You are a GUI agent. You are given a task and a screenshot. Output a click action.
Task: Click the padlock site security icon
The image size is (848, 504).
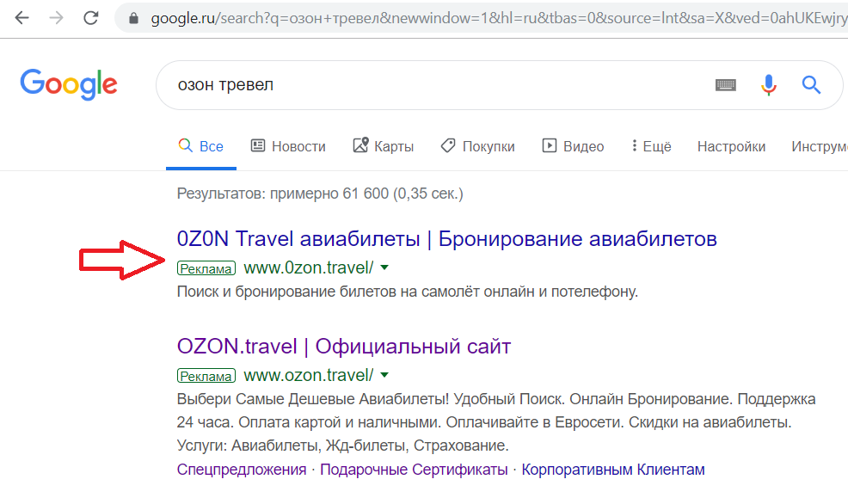click(x=133, y=18)
